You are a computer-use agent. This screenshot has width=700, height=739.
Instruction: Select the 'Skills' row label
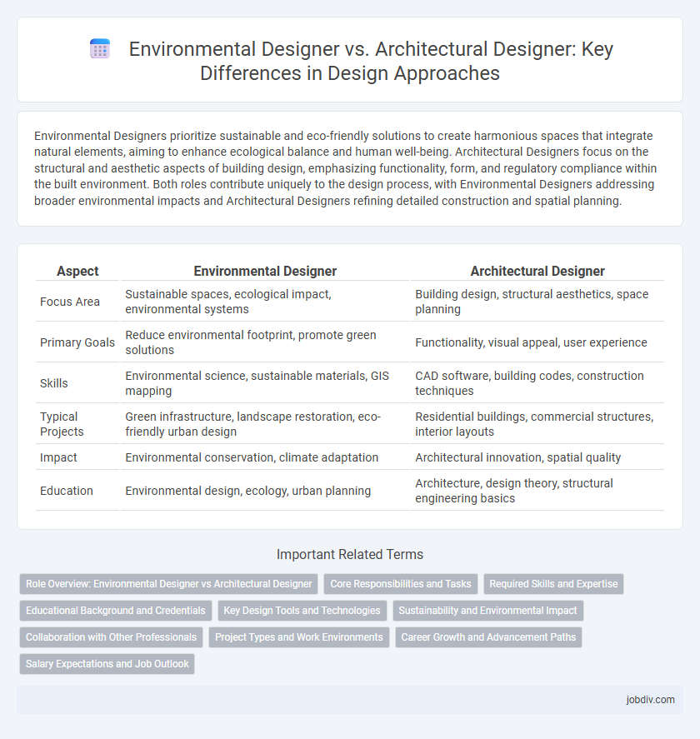53,383
